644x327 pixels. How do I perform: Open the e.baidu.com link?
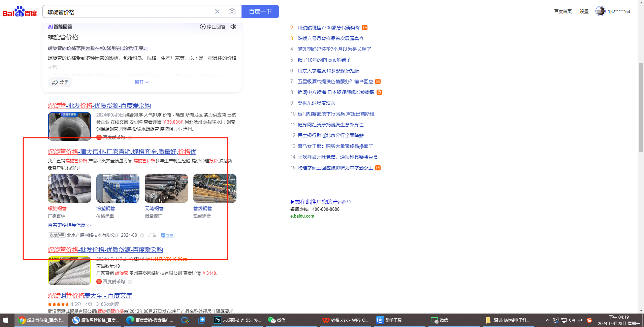(302, 216)
